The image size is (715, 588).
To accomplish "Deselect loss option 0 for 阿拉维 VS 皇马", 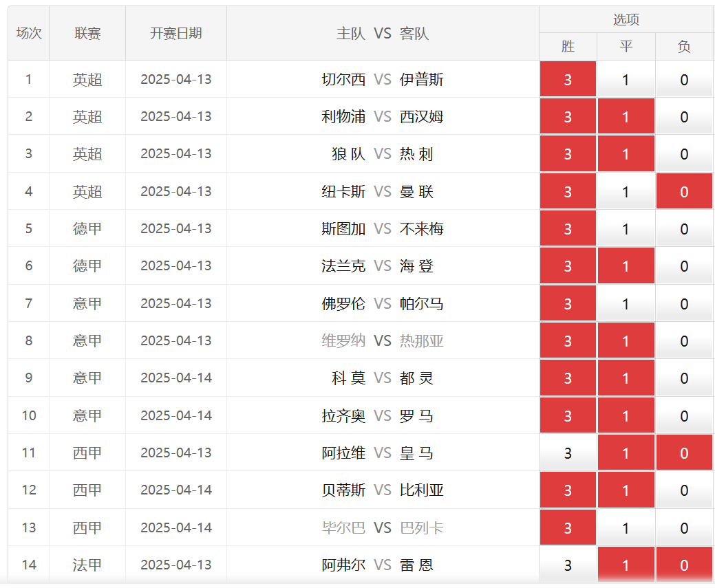I will pos(684,453).
